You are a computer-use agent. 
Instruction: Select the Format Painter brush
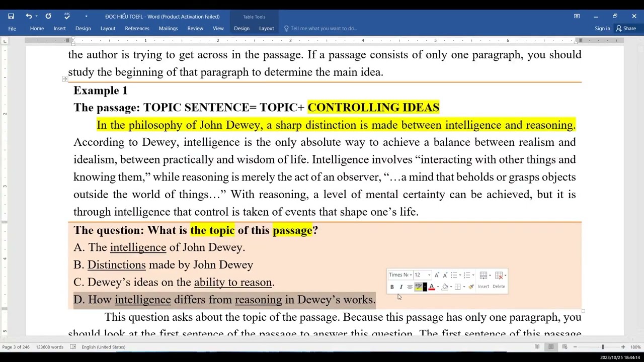coord(471,287)
